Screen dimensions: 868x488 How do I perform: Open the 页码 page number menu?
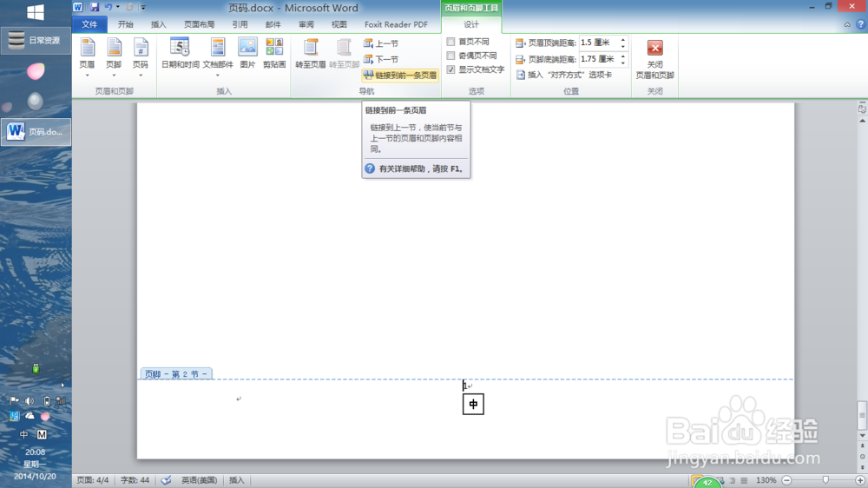(x=140, y=57)
